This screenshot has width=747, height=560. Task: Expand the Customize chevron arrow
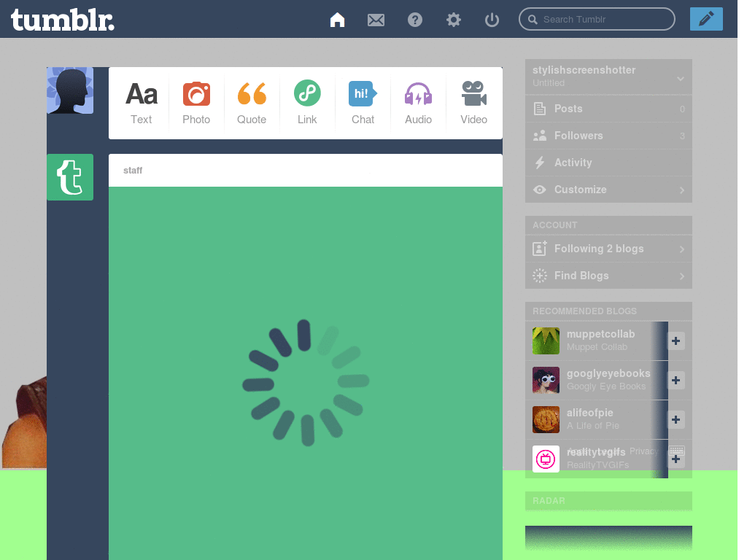(682, 190)
